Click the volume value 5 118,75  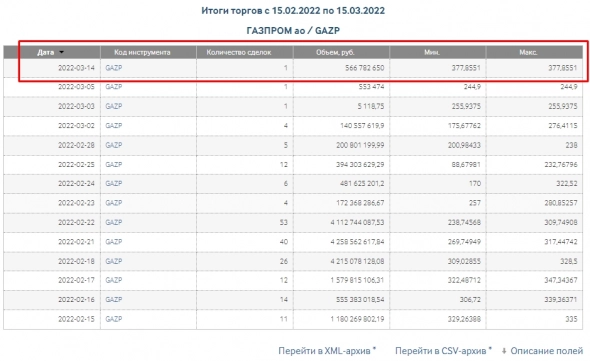tap(371, 107)
